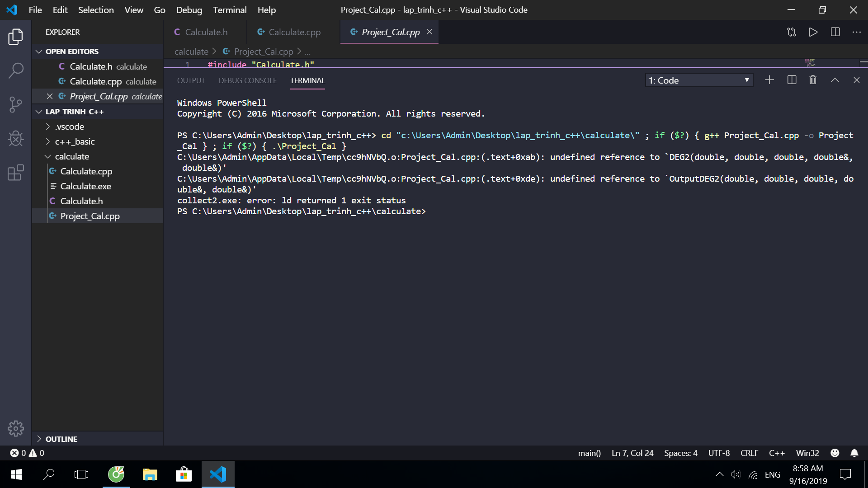This screenshot has width=868, height=488.
Task: Open the Selection menu
Action: [96, 10]
